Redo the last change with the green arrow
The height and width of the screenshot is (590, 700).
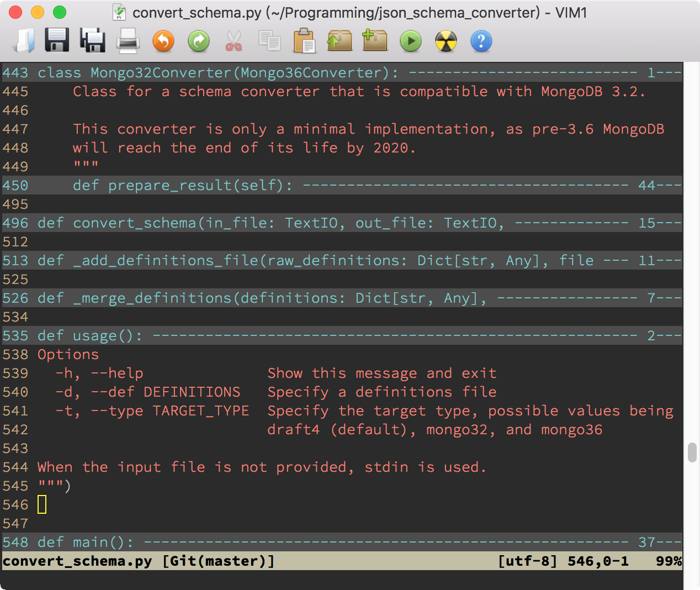pyautogui.click(x=198, y=41)
